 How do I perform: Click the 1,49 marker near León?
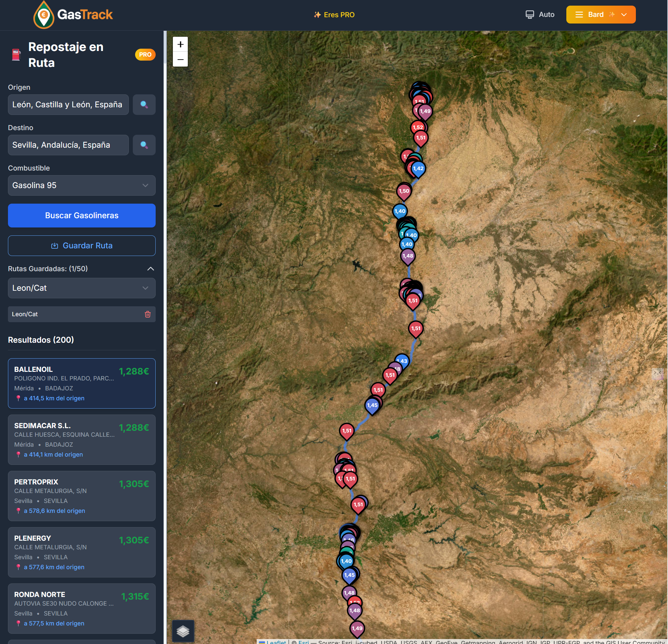click(x=425, y=112)
